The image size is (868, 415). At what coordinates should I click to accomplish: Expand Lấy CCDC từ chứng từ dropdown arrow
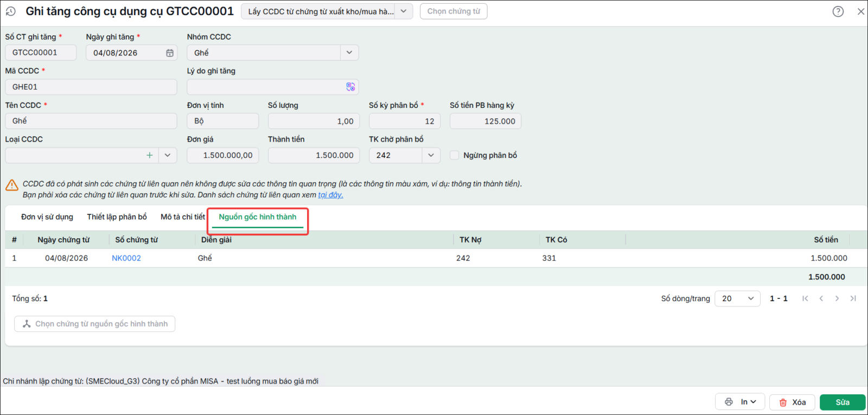404,11
